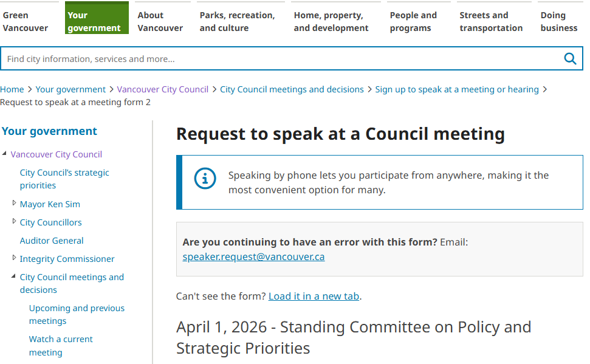590x364 pixels.
Task: Open the Green Vancouver menu
Action: click(25, 21)
